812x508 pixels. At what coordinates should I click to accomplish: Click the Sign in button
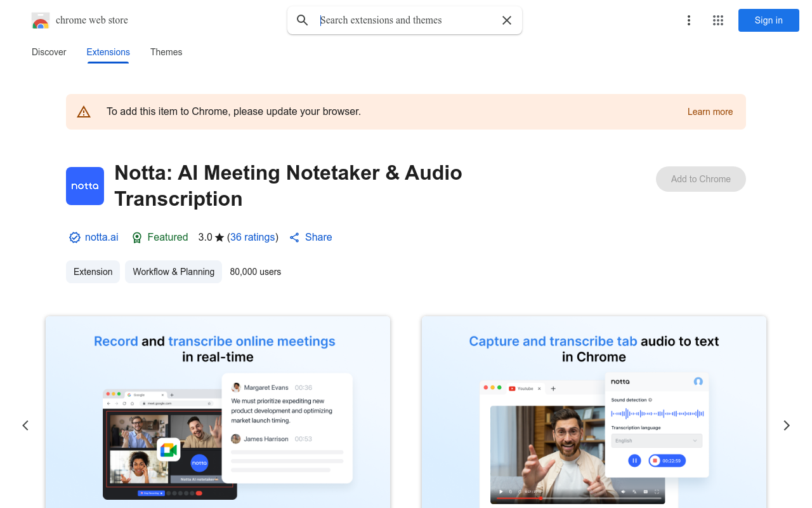[769, 20]
